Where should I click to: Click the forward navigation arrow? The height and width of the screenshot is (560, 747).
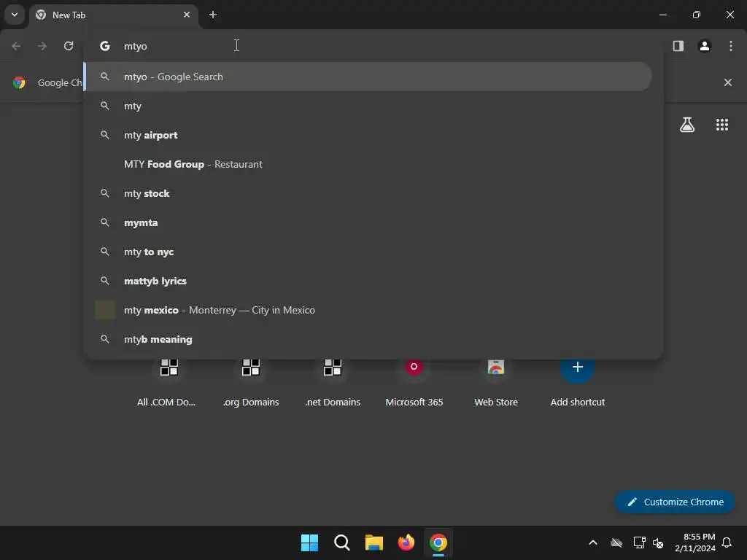pos(42,46)
